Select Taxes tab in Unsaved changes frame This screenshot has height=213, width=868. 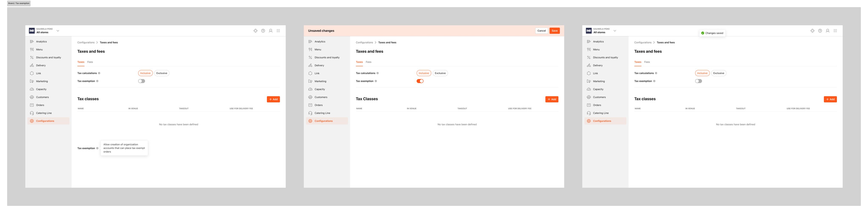pyautogui.click(x=360, y=62)
